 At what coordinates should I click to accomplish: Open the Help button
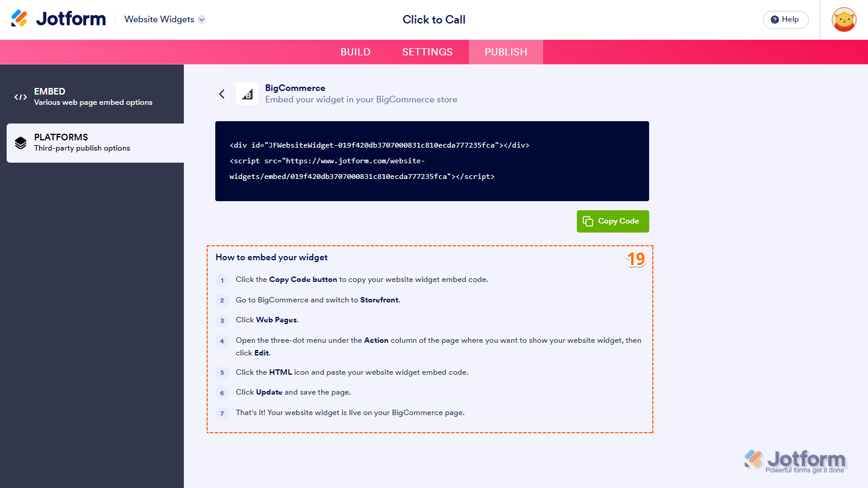tap(785, 19)
